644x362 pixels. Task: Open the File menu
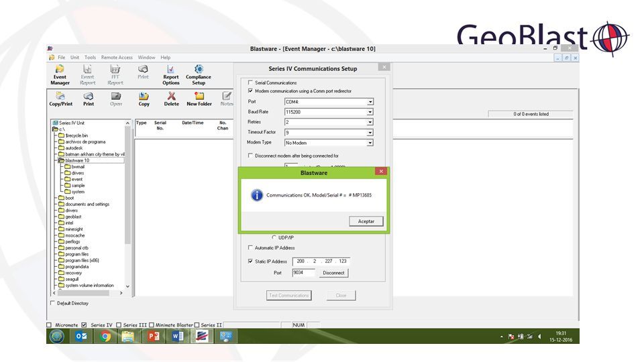(62, 58)
